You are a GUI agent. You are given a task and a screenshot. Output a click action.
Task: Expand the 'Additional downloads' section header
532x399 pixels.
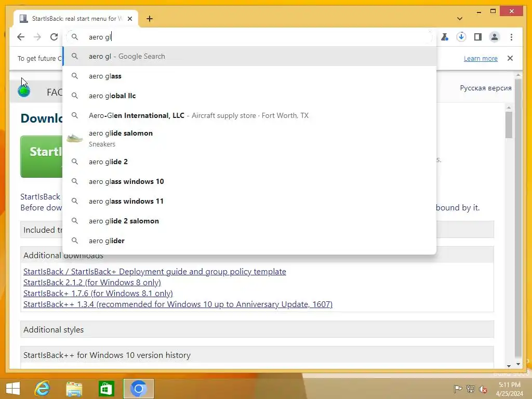(x=257, y=255)
